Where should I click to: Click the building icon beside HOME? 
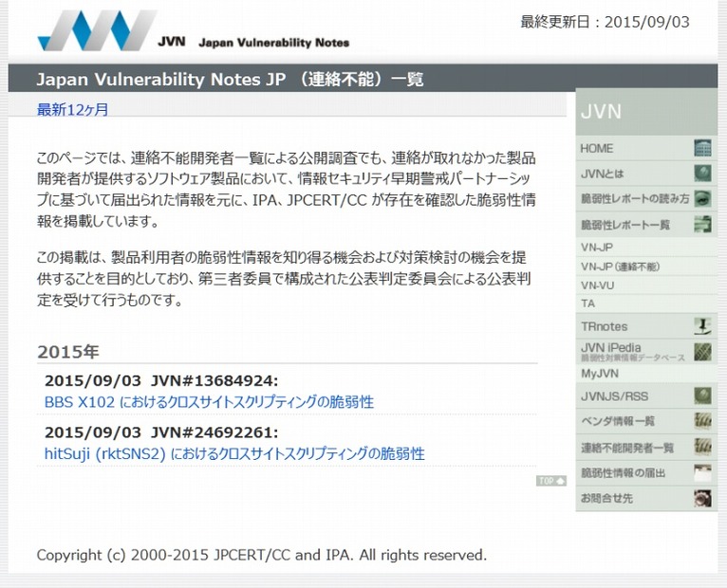703,148
